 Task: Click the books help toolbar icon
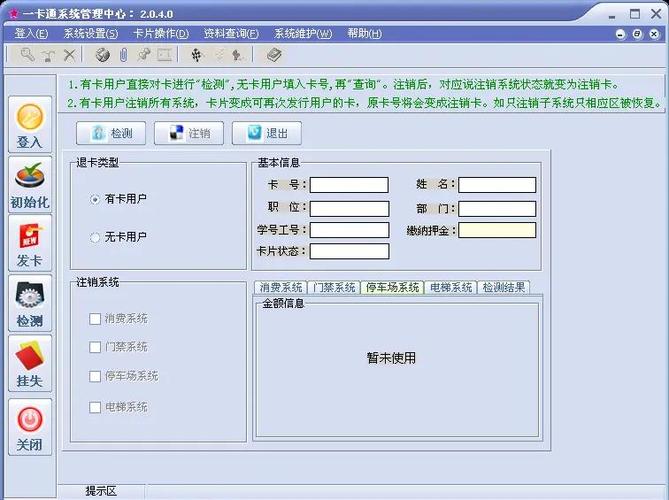(x=274, y=55)
